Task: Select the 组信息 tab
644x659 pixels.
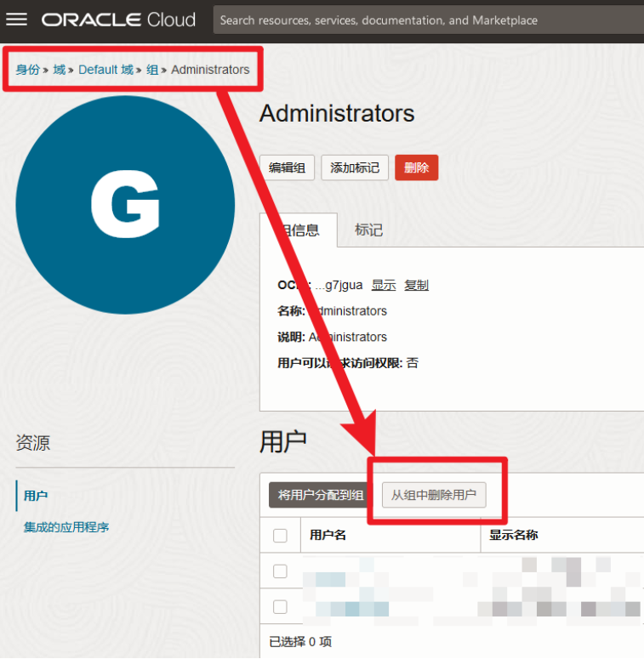Action: [299, 230]
